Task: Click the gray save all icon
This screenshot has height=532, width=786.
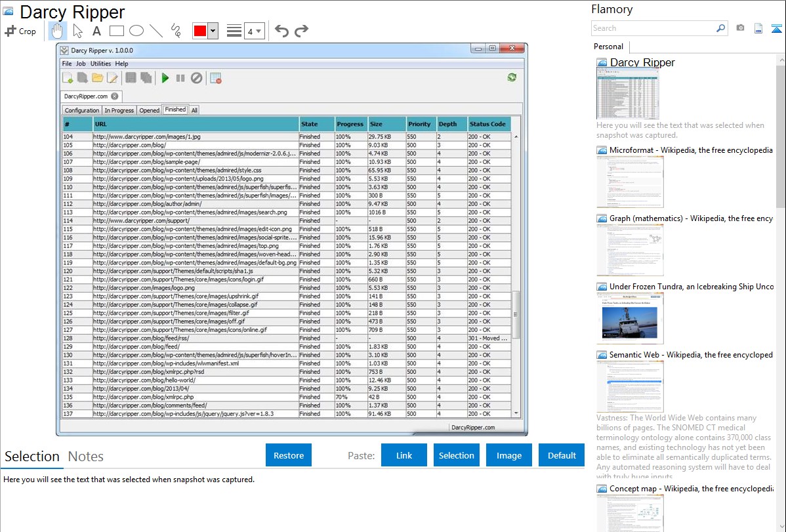Action: point(146,77)
